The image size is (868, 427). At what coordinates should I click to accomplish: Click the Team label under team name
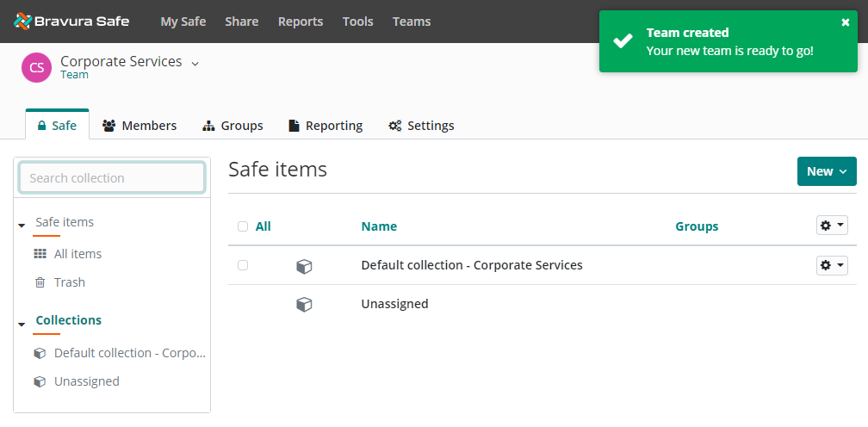[74, 75]
